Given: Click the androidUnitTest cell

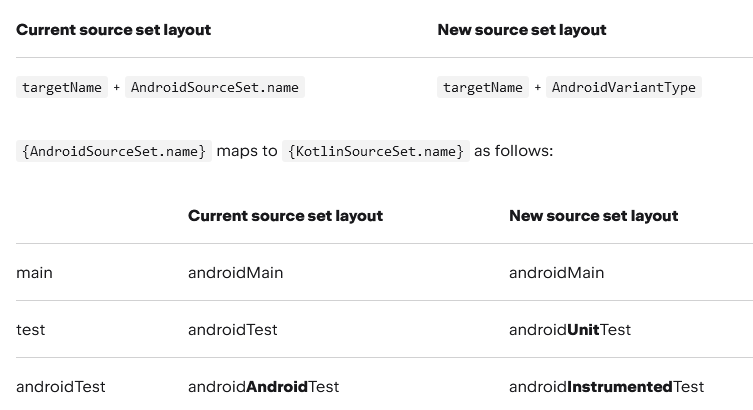Looking at the screenshot, I should 570,330.
